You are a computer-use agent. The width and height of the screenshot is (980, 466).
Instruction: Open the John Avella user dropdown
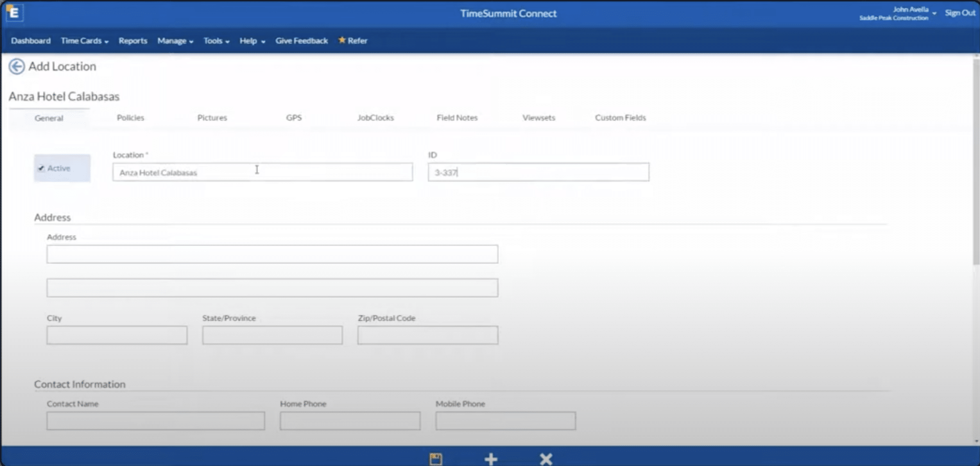898,14
